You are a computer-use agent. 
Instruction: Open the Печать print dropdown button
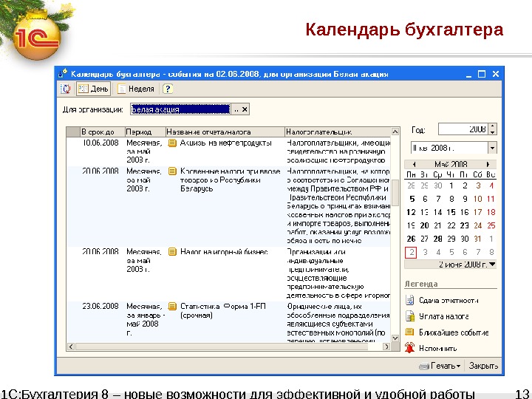coord(440,366)
